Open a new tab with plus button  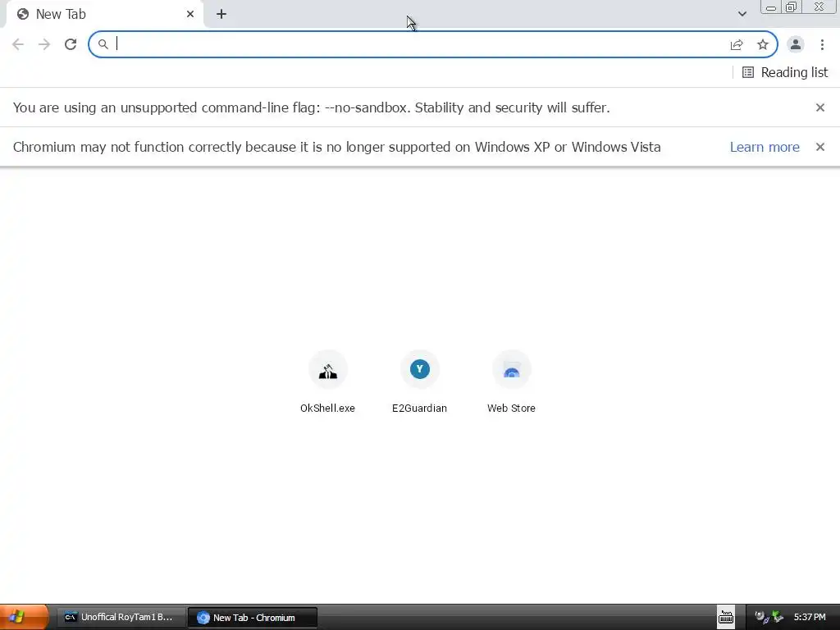click(x=221, y=15)
